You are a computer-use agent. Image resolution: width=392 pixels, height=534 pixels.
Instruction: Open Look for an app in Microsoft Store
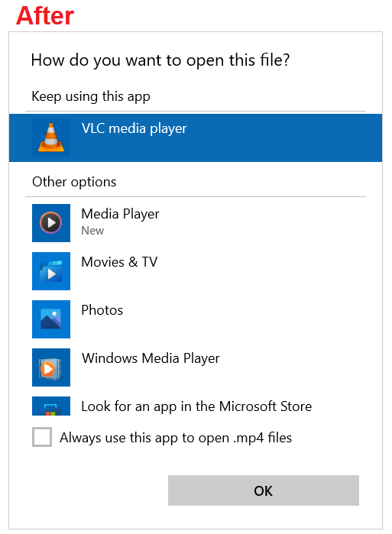[196, 406]
